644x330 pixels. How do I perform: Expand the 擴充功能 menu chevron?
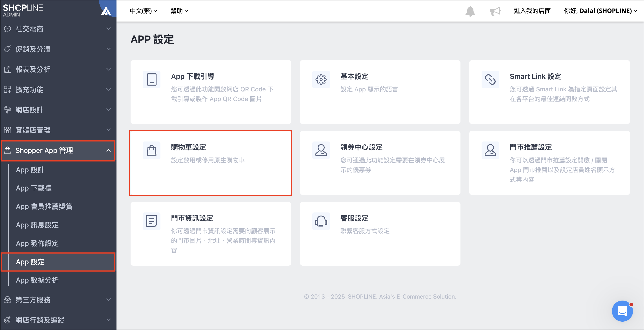point(109,89)
